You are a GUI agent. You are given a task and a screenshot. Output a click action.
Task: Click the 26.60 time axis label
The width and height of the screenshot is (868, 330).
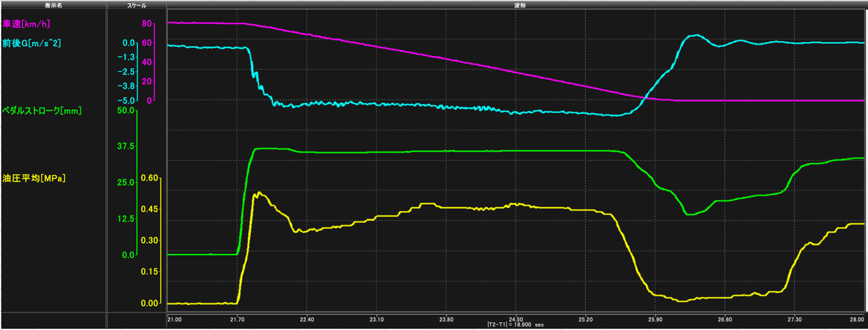pyautogui.click(x=724, y=319)
